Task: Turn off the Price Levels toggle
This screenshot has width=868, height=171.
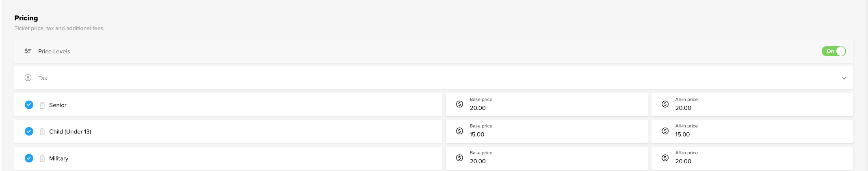Action: 833,51
